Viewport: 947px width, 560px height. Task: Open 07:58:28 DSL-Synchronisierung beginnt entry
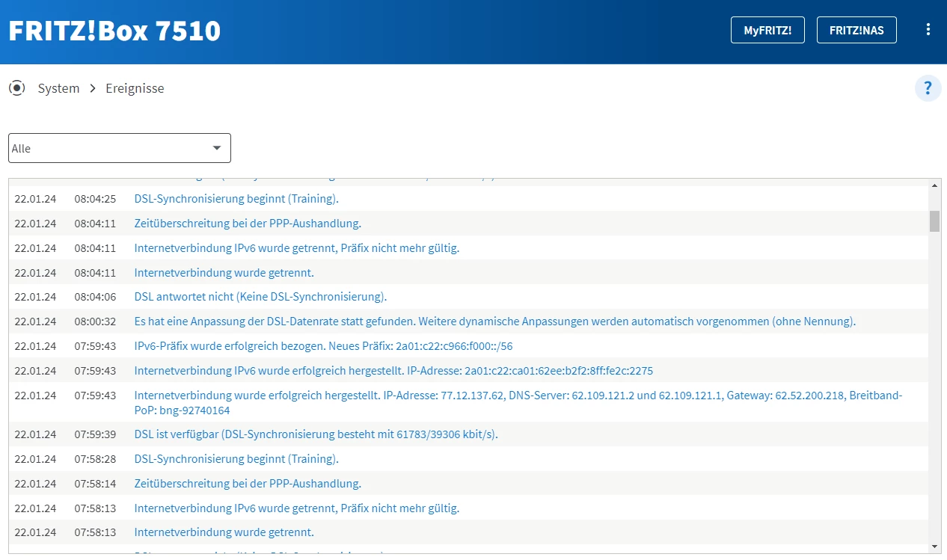pyautogui.click(x=236, y=459)
